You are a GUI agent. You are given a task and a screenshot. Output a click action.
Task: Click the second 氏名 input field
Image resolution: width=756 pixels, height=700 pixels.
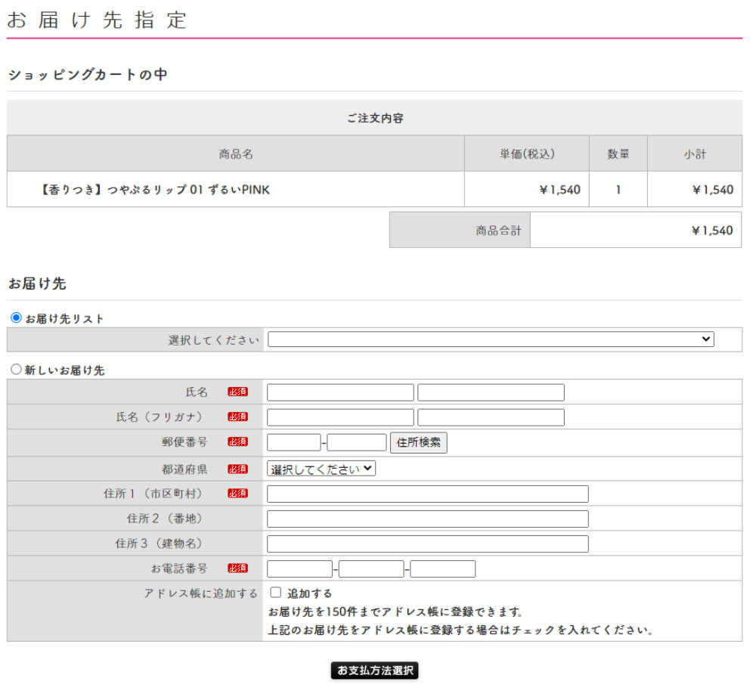(491, 392)
